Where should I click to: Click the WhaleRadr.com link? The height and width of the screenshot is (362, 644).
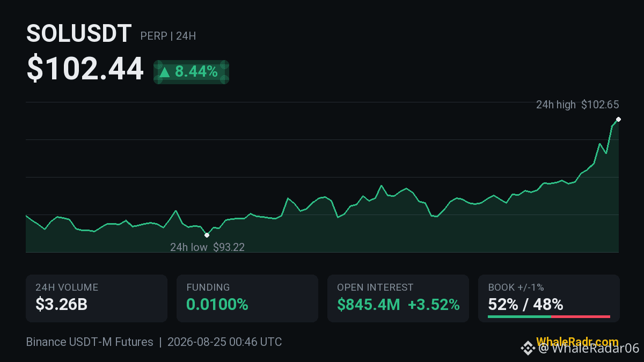tap(577, 342)
